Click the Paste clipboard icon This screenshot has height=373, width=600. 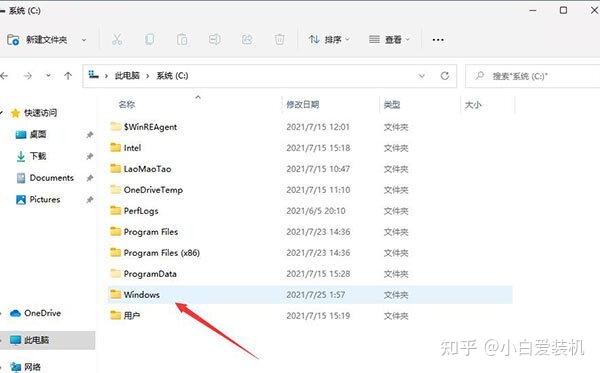coord(182,39)
